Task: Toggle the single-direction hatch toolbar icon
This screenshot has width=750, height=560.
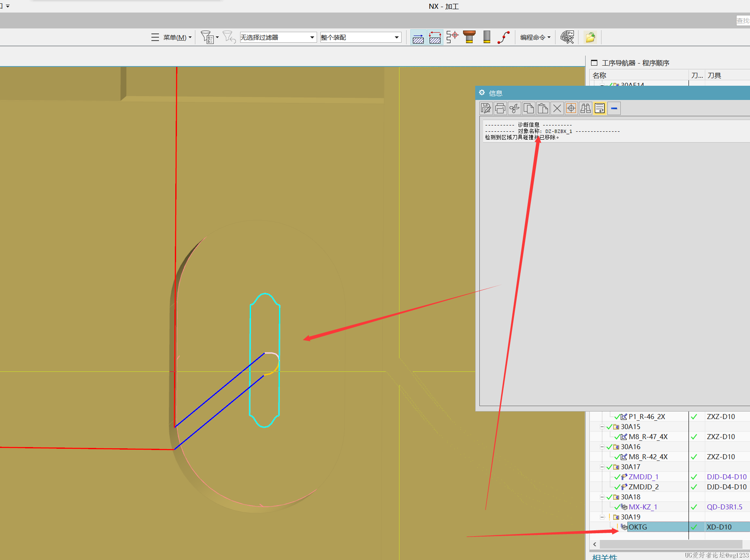Action: (x=418, y=37)
